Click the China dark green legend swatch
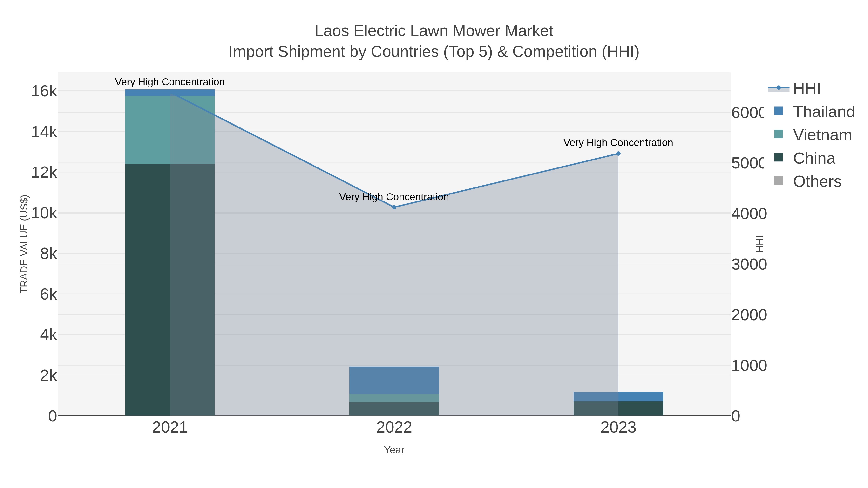 779,157
